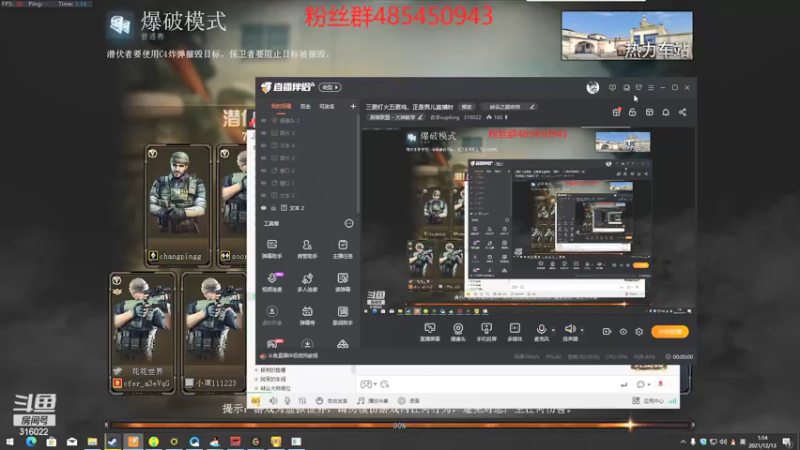Toggle visibility of 文本 3 source
This screenshot has width=800, height=450.
click(264, 195)
